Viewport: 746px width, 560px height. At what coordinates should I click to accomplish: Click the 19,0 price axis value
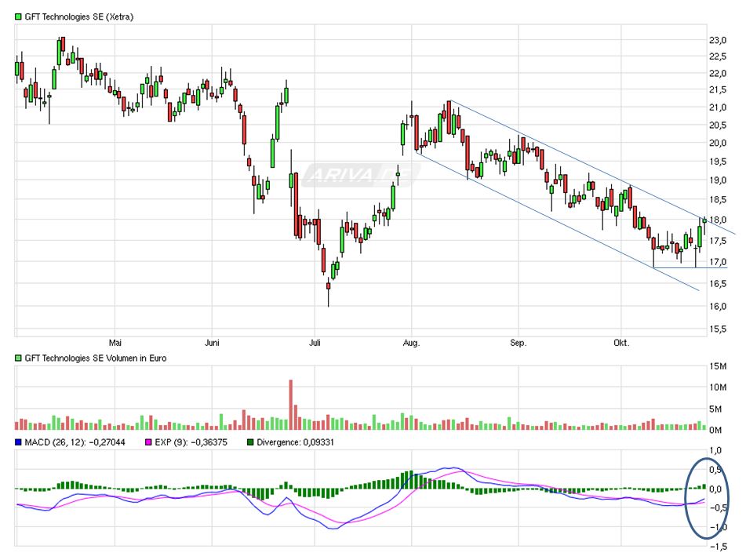tap(718, 180)
